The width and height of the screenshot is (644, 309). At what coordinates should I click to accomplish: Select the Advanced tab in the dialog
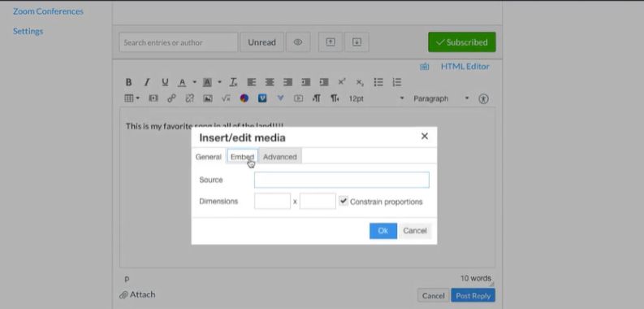(x=279, y=157)
